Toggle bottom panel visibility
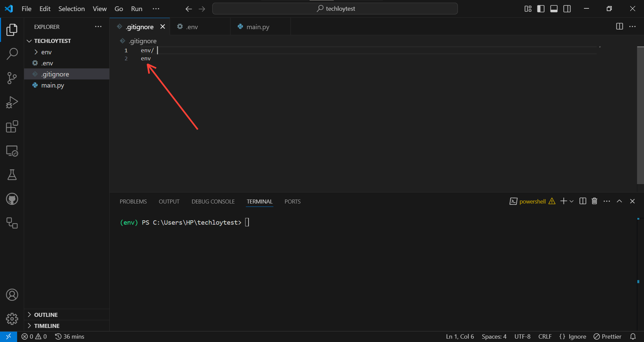The height and width of the screenshot is (342, 644). [554, 9]
